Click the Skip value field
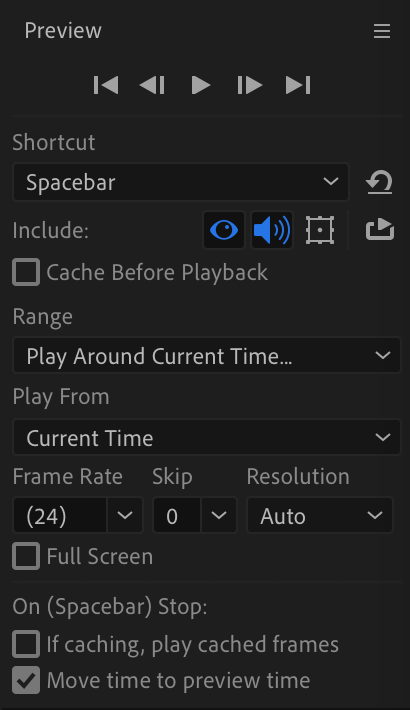The height and width of the screenshot is (710, 410). (177, 515)
